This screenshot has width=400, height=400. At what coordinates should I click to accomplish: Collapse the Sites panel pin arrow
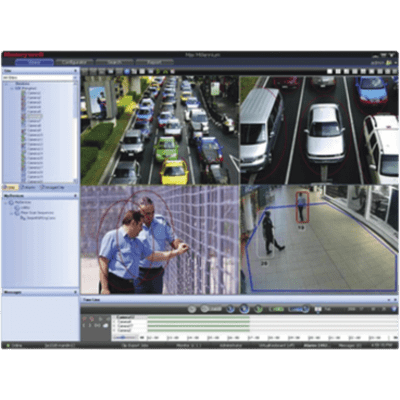click(76, 71)
